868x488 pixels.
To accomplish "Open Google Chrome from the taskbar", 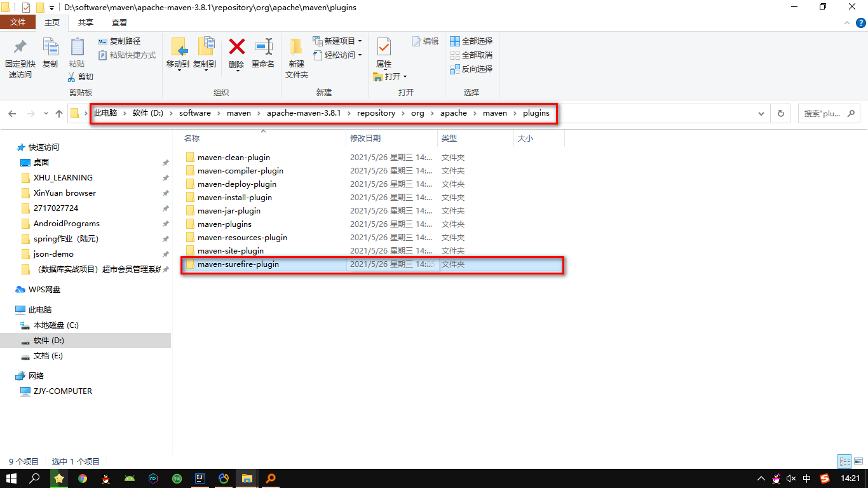I will (82, 478).
